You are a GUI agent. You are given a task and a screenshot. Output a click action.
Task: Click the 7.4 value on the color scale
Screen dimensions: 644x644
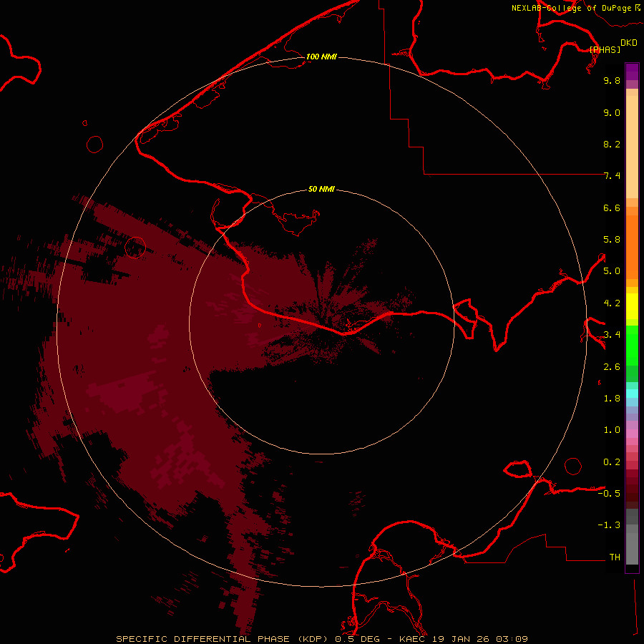click(612, 176)
